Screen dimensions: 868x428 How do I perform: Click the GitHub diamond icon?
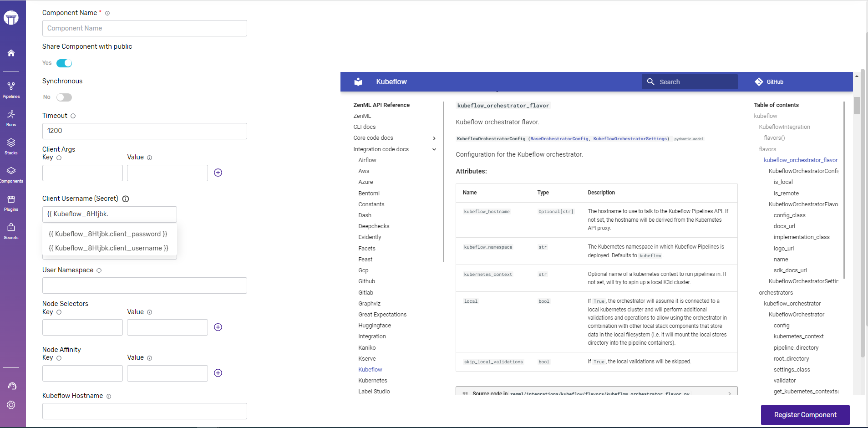tap(759, 82)
